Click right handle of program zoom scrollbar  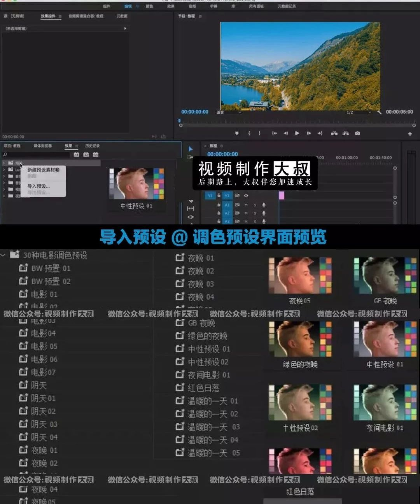414,125
